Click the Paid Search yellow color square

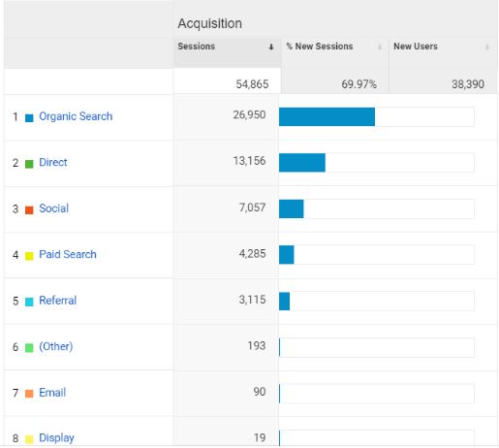pyautogui.click(x=29, y=256)
